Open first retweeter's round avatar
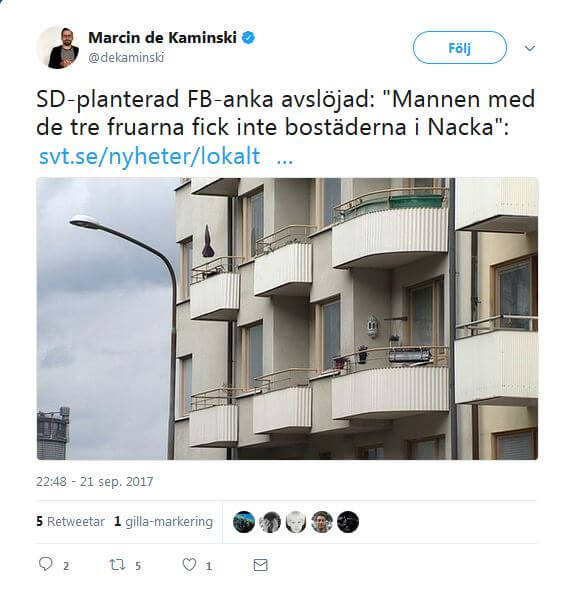This screenshot has height=597, width=570. point(244,522)
